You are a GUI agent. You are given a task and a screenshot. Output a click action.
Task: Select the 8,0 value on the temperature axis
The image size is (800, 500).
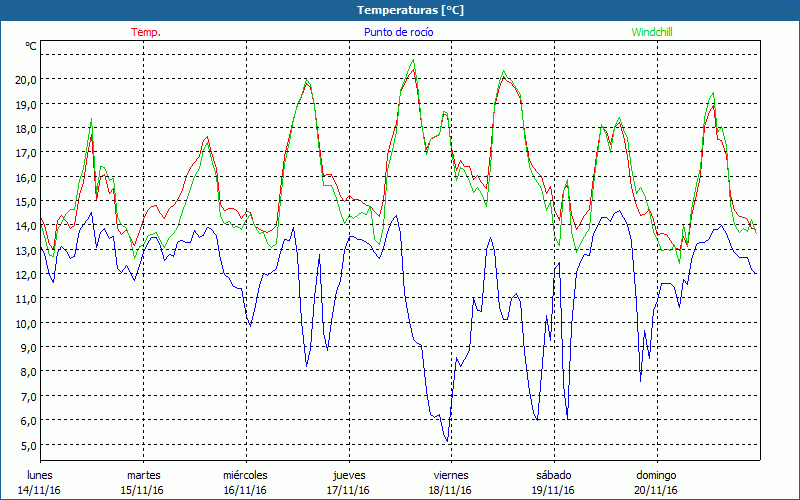coord(28,372)
